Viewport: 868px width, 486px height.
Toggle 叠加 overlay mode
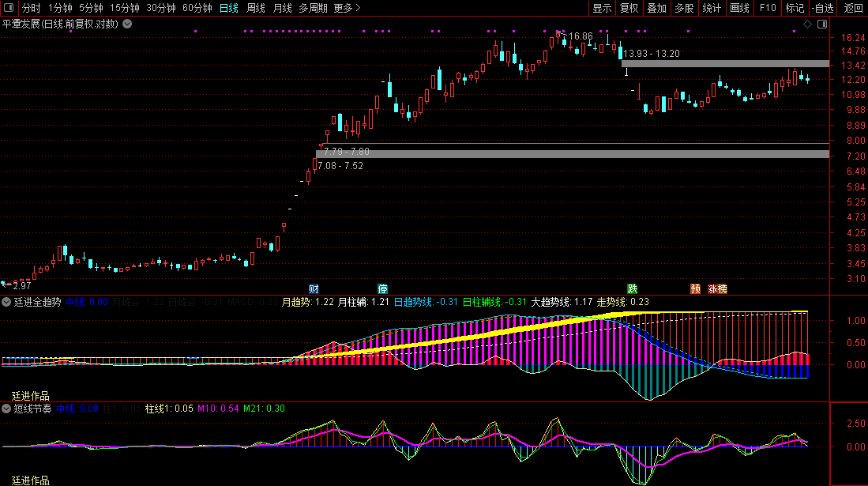coord(656,9)
